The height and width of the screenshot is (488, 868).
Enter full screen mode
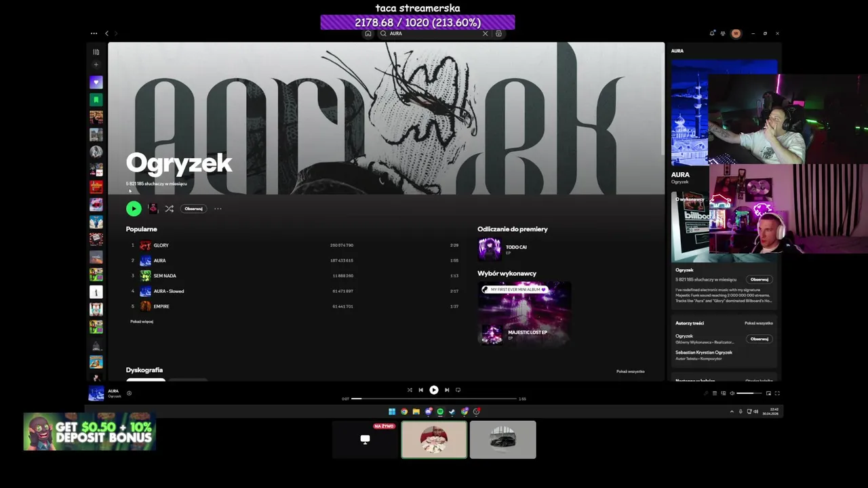point(777,393)
